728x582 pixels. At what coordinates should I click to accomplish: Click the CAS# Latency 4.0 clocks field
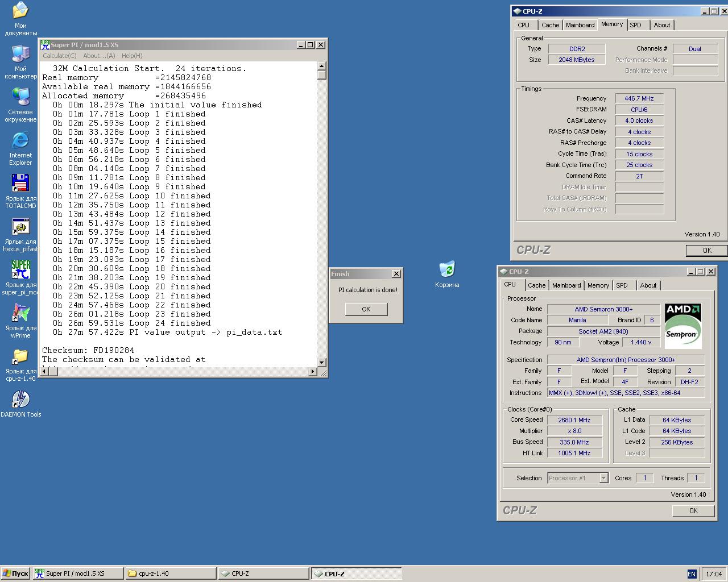pos(639,120)
